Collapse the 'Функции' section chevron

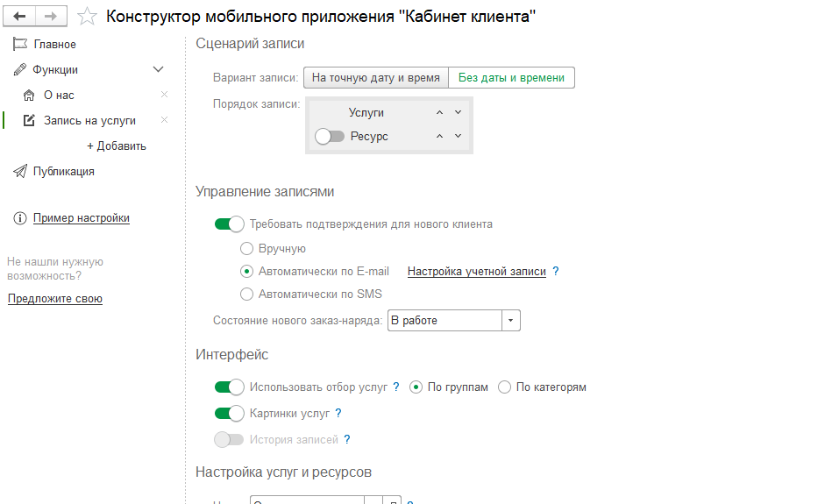[159, 69]
